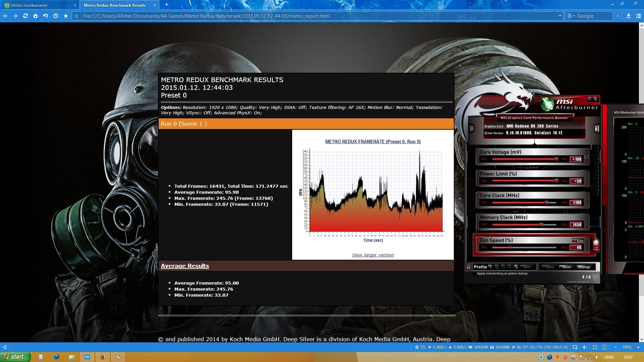Viewport: 644px width, 362px height.
Task: Open the fan User Define button
Action: [x=596, y=245]
